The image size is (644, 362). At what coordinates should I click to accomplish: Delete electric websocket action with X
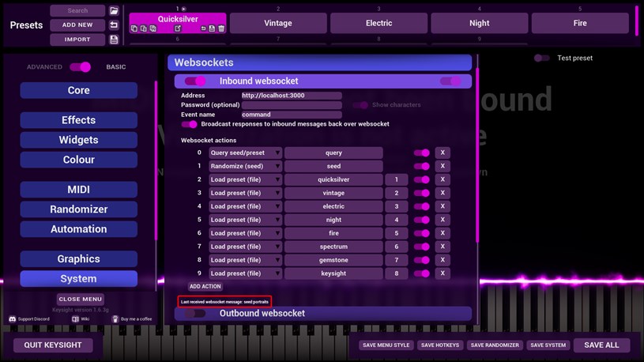443,206
